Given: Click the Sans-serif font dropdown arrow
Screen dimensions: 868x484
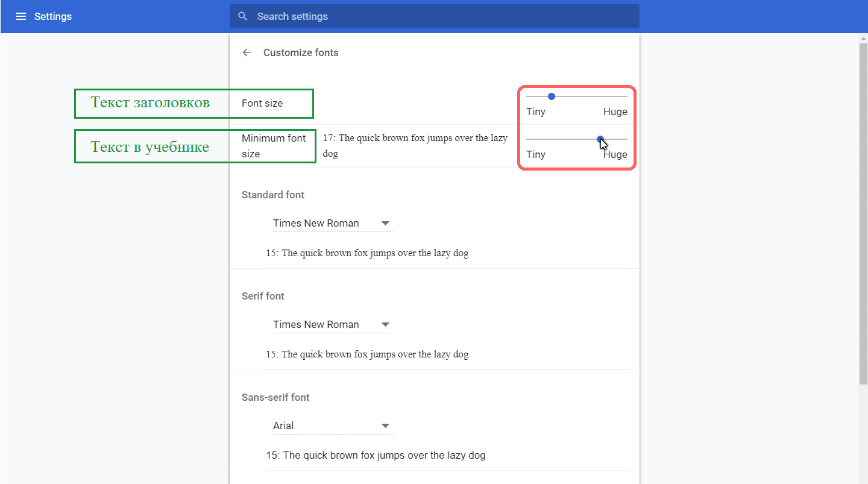Looking at the screenshot, I should point(386,426).
